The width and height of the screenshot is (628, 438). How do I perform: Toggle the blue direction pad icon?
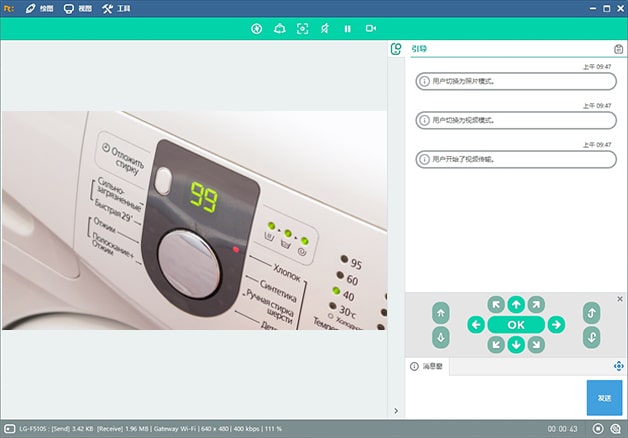click(x=618, y=366)
